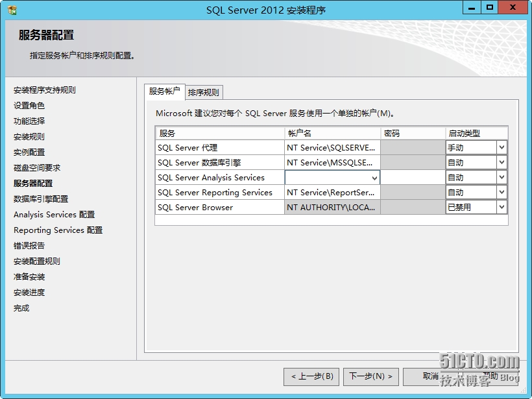Go to 安装程序支持规则 step in sidebar
This screenshot has height=399, width=532.
point(45,90)
